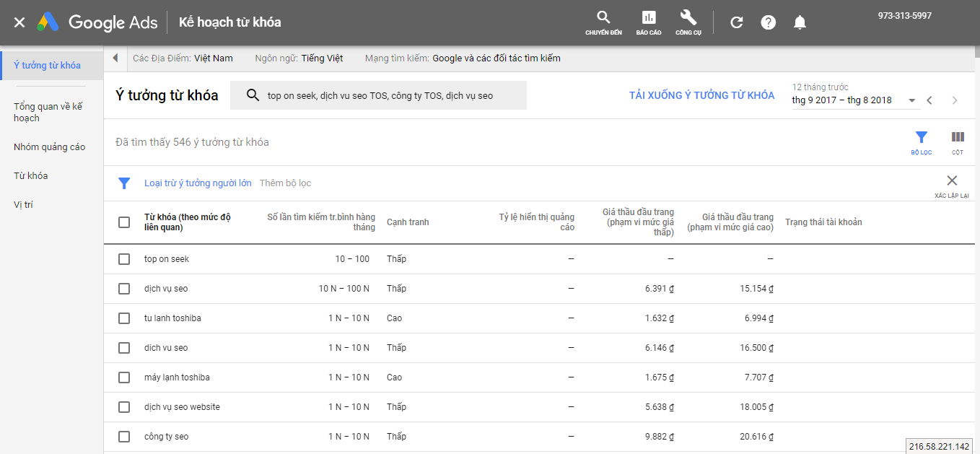Image resolution: width=980 pixels, height=454 pixels.
Task: Click 'Thêm bộ lọc' to add filter
Action: click(285, 183)
